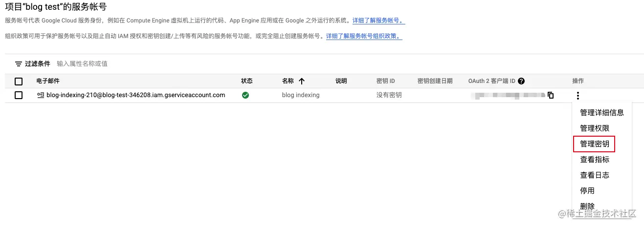644x226 pixels.
Task: Open the 详细了解服务帐号 link
Action: [378, 21]
